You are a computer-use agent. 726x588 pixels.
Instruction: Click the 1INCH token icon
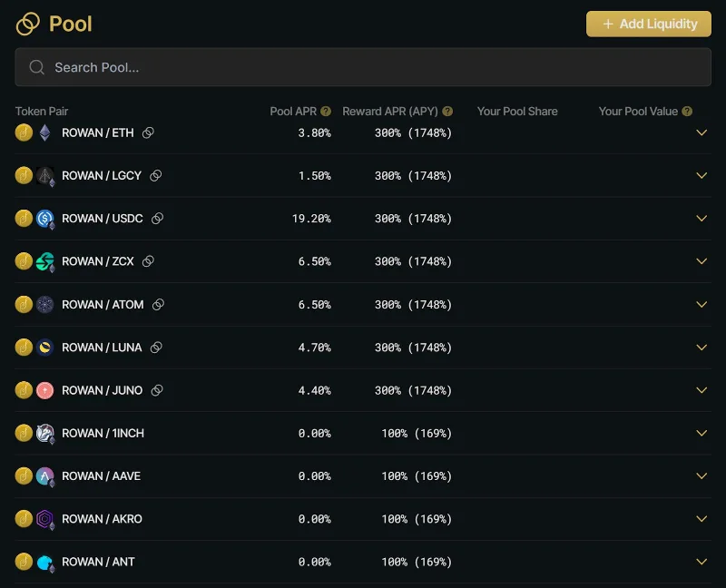(x=44, y=434)
